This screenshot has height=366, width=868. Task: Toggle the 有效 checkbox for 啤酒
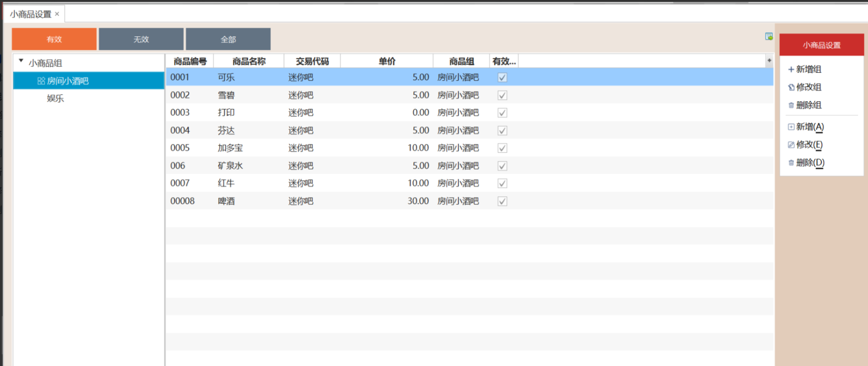click(502, 201)
